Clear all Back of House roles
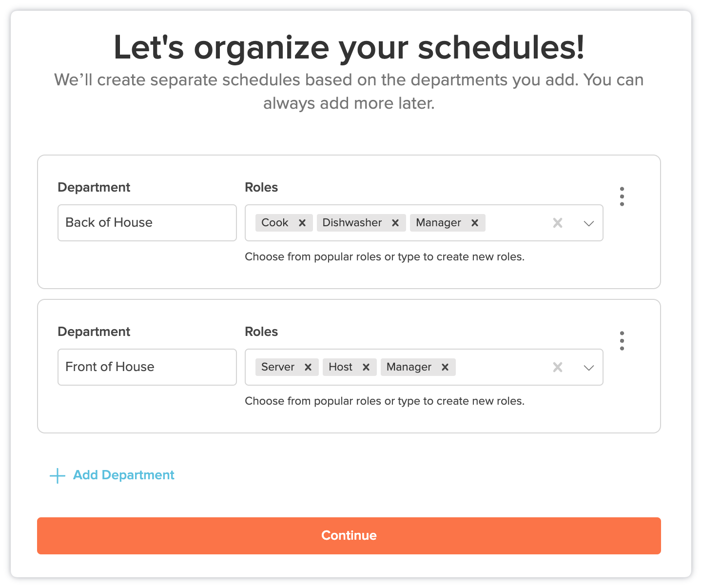The image size is (702, 588). [558, 223]
